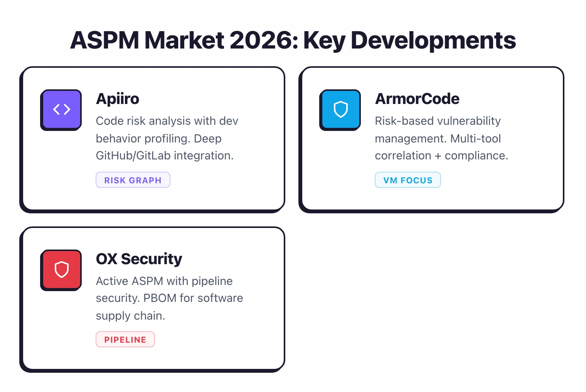Select the ArmorCode heading
586x392 pixels.
tap(417, 99)
